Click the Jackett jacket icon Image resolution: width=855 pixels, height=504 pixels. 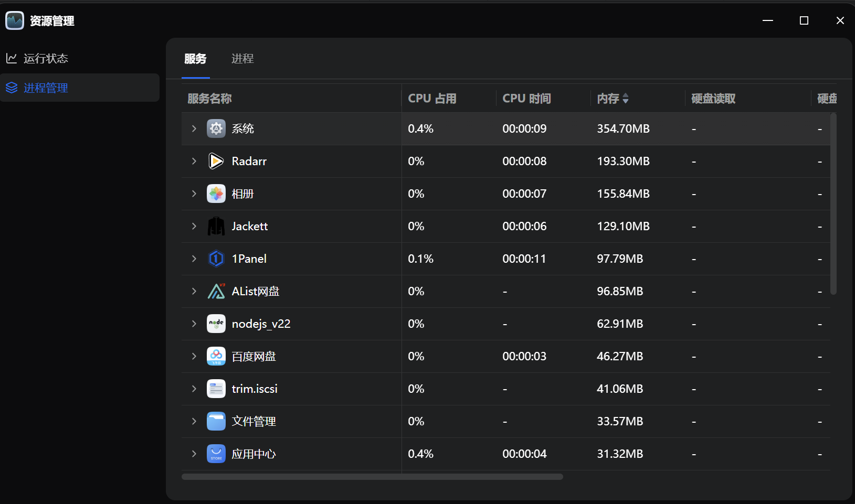216,226
